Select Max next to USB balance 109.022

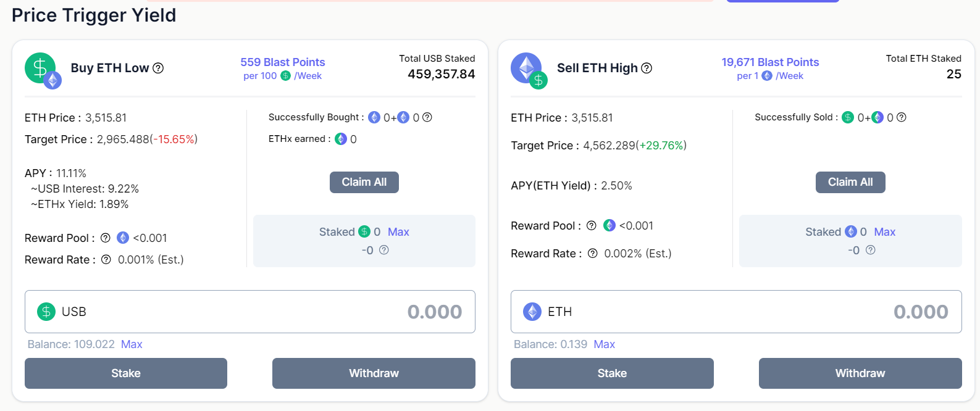[x=132, y=344]
